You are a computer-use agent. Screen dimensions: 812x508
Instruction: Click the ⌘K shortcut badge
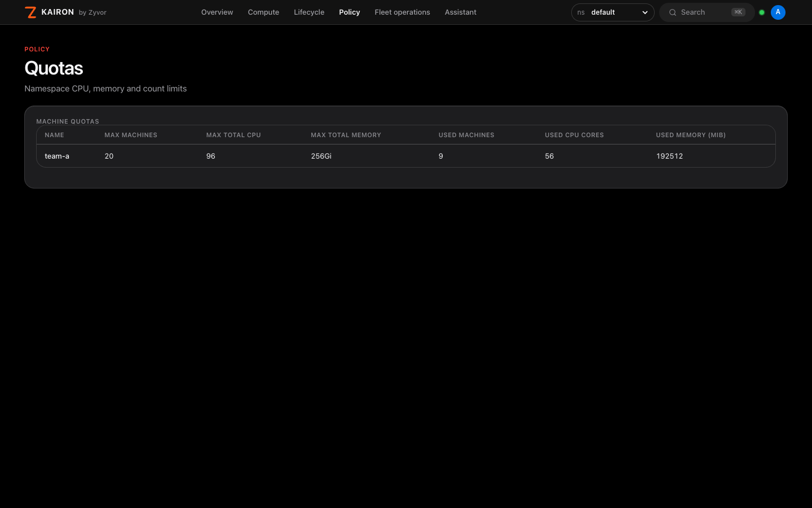[738, 12]
